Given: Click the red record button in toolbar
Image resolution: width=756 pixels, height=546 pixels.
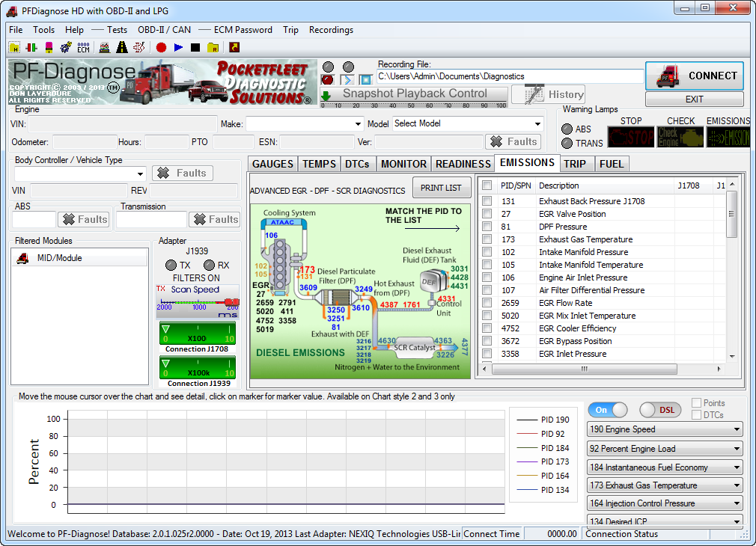Looking at the screenshot, I should point(161,47).
